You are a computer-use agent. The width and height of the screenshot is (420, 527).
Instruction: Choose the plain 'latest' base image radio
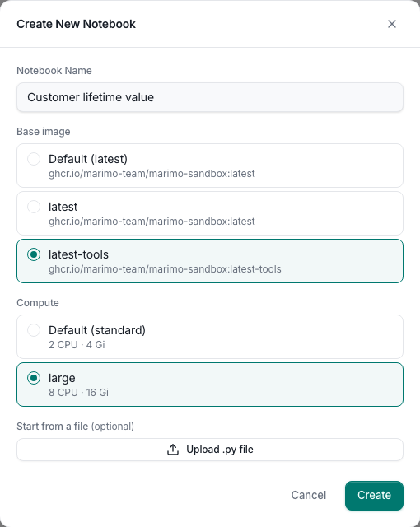click(x=34, y=207)
